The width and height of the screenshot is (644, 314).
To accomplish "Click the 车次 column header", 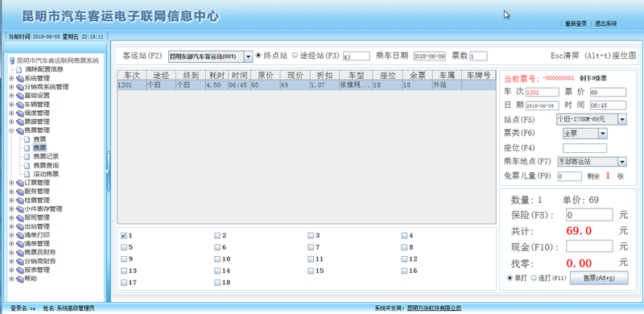I will click(x=132, y=75).
